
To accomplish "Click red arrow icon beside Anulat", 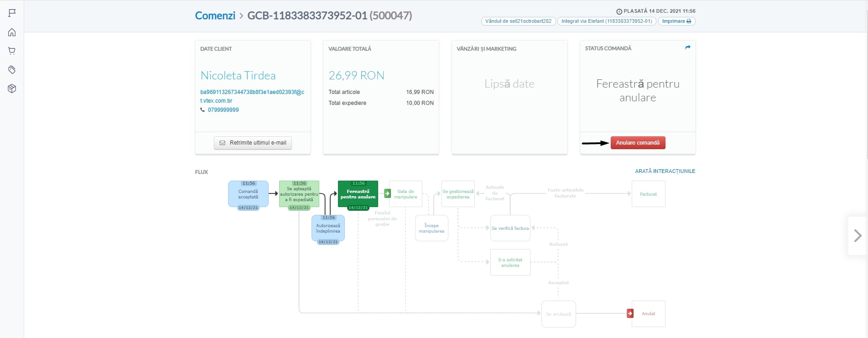I will (630, 313).
